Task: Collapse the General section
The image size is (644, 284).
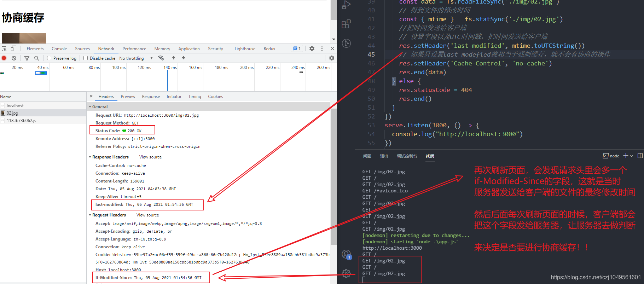Action: point(90,106)
